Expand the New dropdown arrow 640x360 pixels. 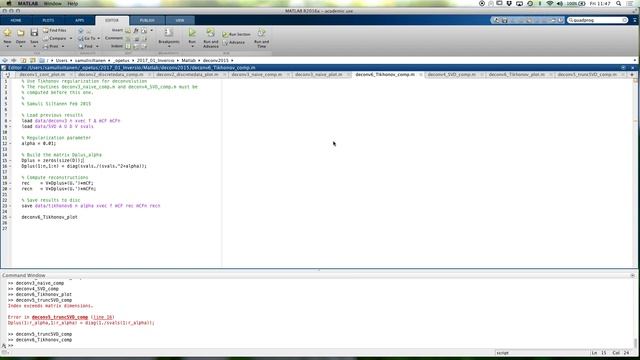(7, 47)
